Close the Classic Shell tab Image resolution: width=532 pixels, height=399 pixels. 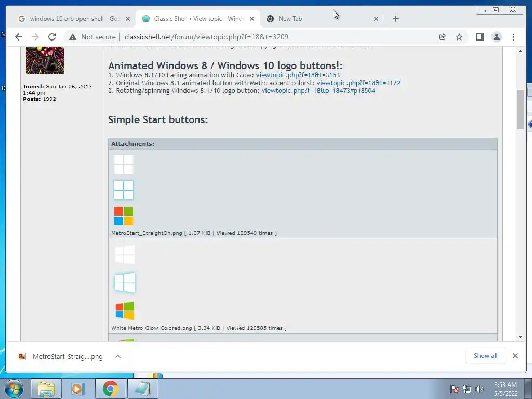pos(252,19)
